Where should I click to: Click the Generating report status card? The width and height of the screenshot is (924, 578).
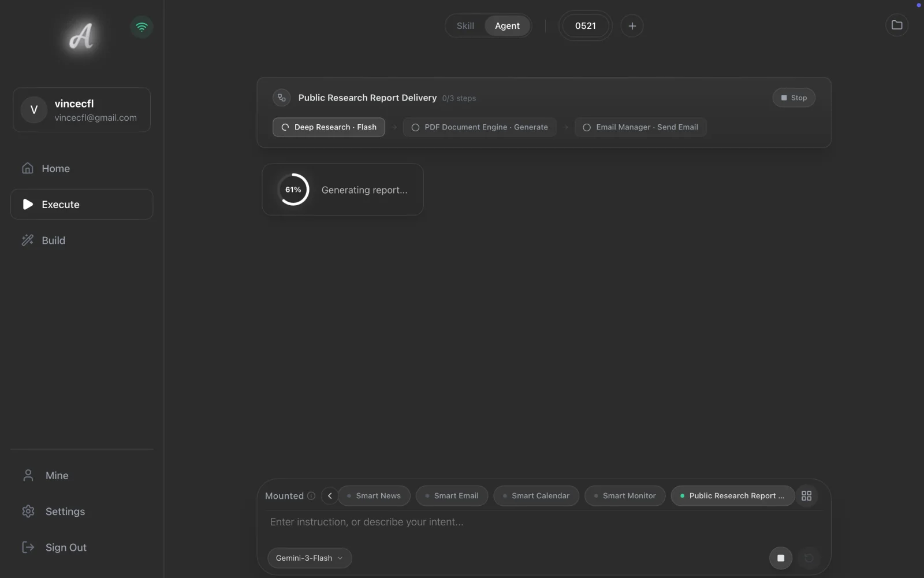point(342,190)
